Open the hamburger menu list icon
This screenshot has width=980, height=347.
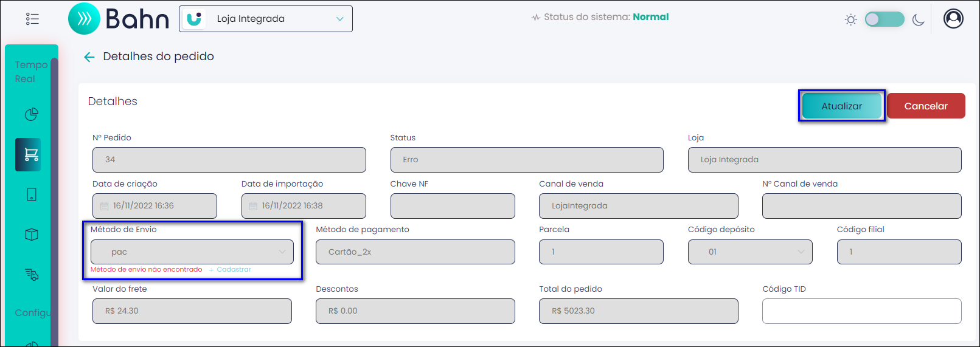[32, 19]
